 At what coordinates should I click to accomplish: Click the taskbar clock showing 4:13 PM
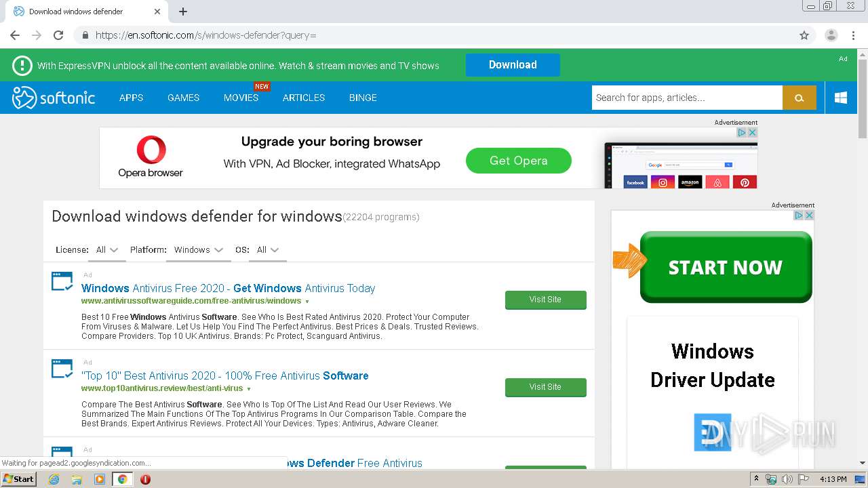pyautogui.click(x=833, y=479)
